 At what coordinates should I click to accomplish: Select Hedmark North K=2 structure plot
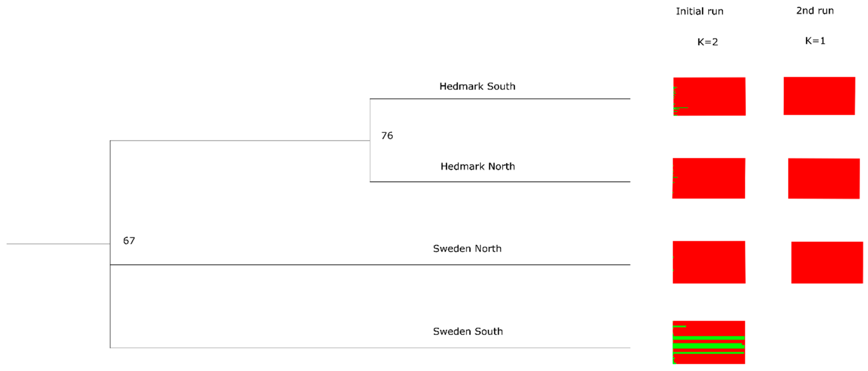709,178
